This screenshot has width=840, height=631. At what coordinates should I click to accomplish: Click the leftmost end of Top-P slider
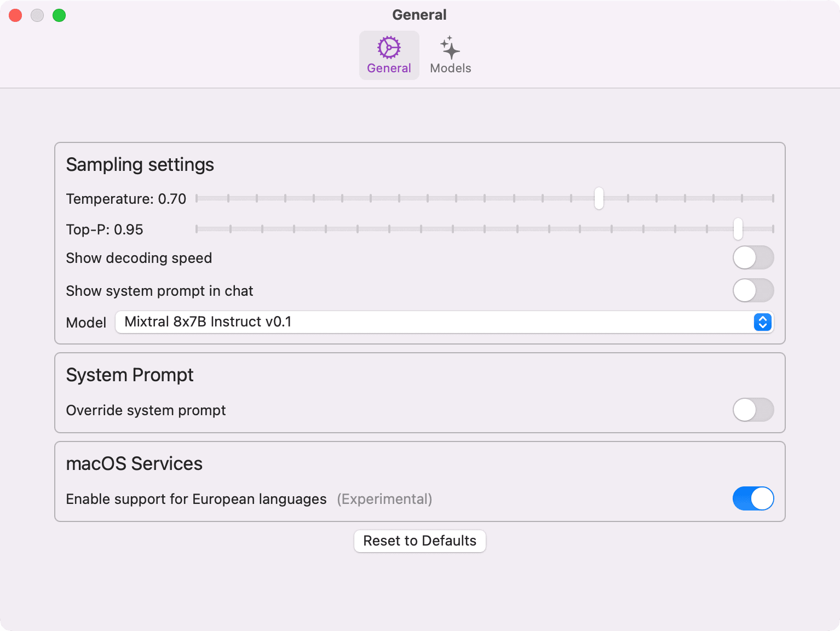click(197, 229)
